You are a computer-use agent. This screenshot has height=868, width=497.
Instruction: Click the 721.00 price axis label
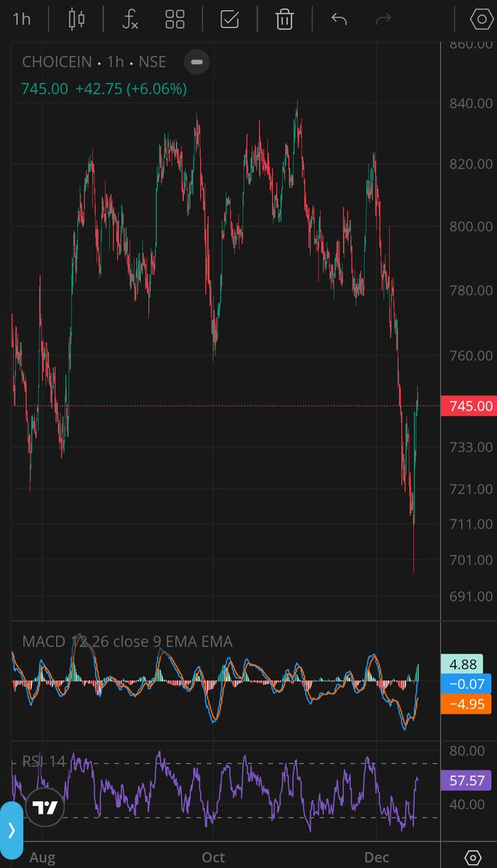pos(470,489)
